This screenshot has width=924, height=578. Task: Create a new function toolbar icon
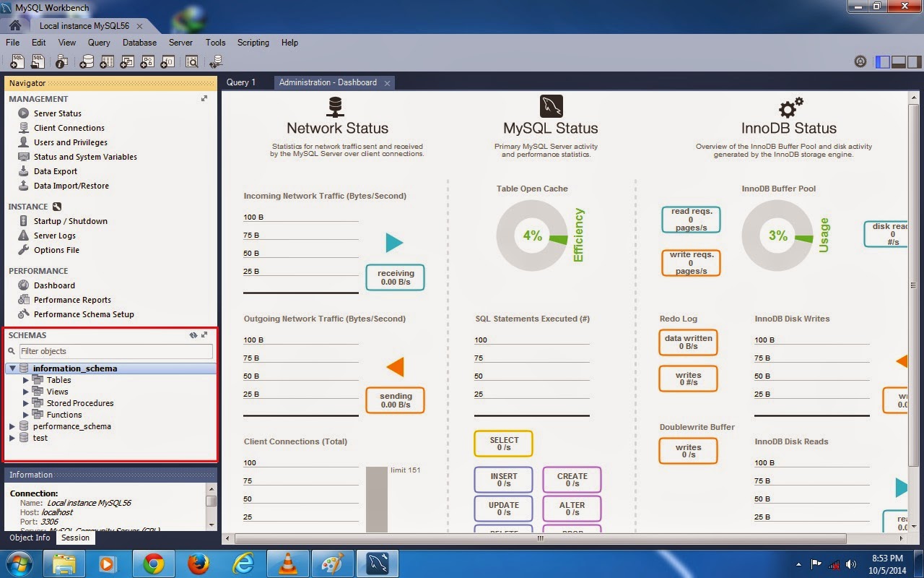pyautogui.click(x=167, y=62)
